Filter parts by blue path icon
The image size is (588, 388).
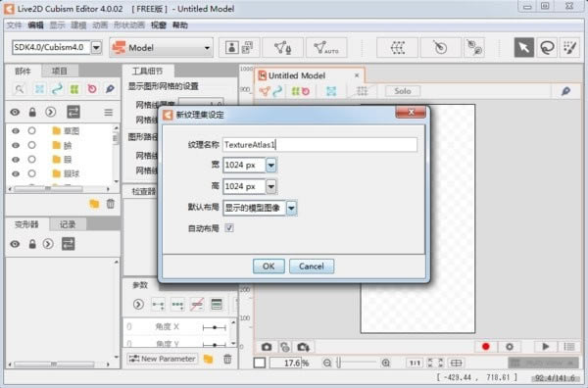coord(57,89)
